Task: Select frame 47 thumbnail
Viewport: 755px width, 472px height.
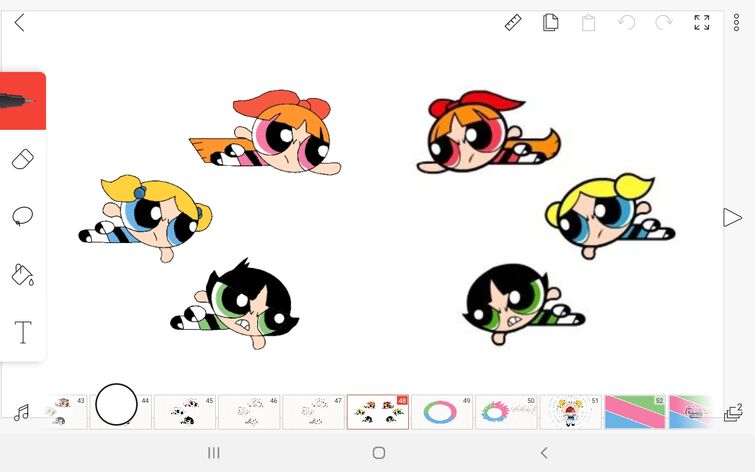Action: (313, 412)
